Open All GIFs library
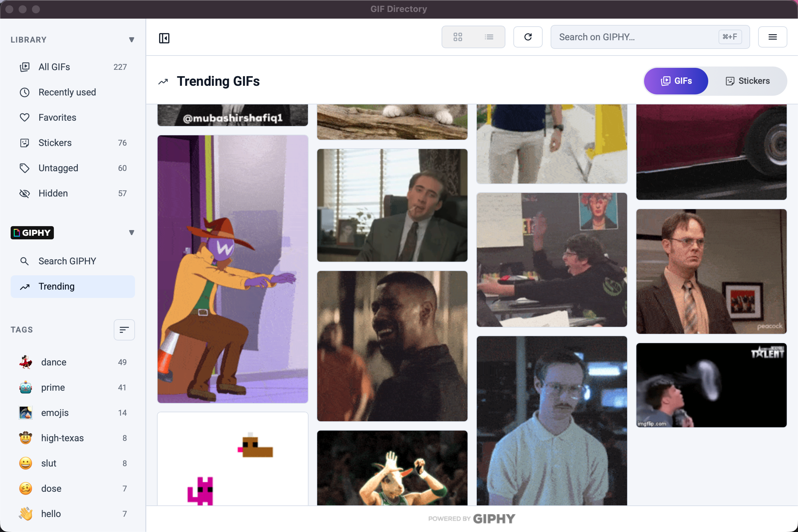The width and height of the screenshot is (798, 532). point(73,67)
